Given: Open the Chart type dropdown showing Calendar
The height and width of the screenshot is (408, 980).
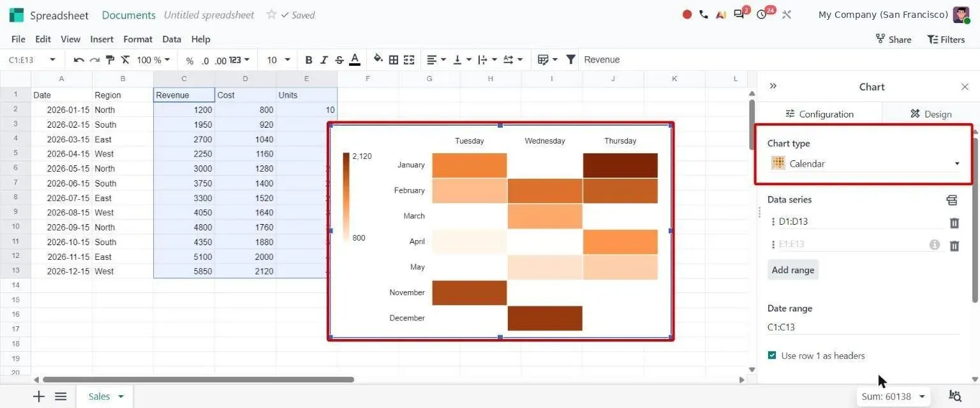Looking at the screenshot, I should pos(865,163).
